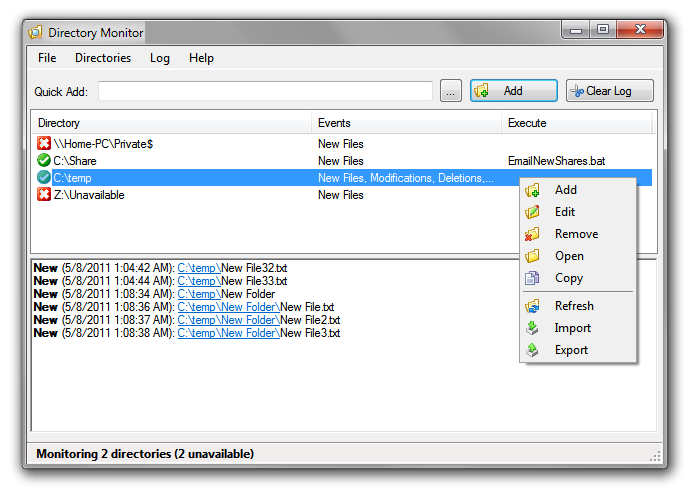This screenshot has height=490, width=689.
Task: Click the log timestamp 5/8/2011 1:04:42 AM
Action: (x=118, y=268)
